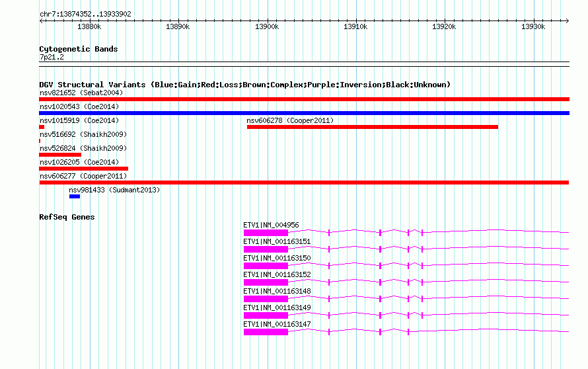
Task: Click the nsv981433 (Sudmant2013) blue bar
Action: 75,196
